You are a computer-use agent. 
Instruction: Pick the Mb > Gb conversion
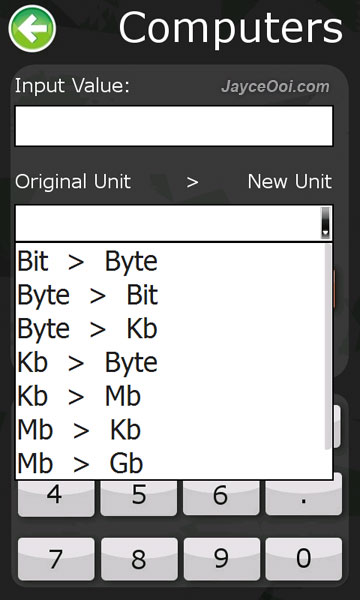[x=171, y=463]
